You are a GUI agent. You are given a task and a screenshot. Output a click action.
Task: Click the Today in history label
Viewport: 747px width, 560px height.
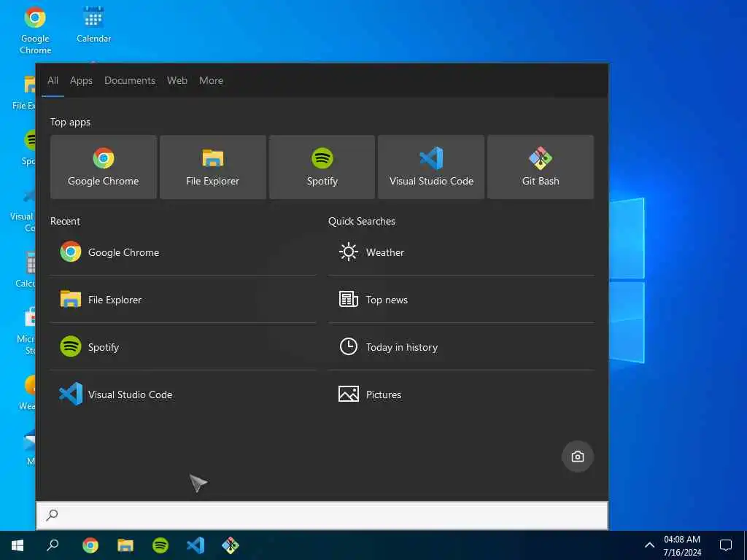402,347
